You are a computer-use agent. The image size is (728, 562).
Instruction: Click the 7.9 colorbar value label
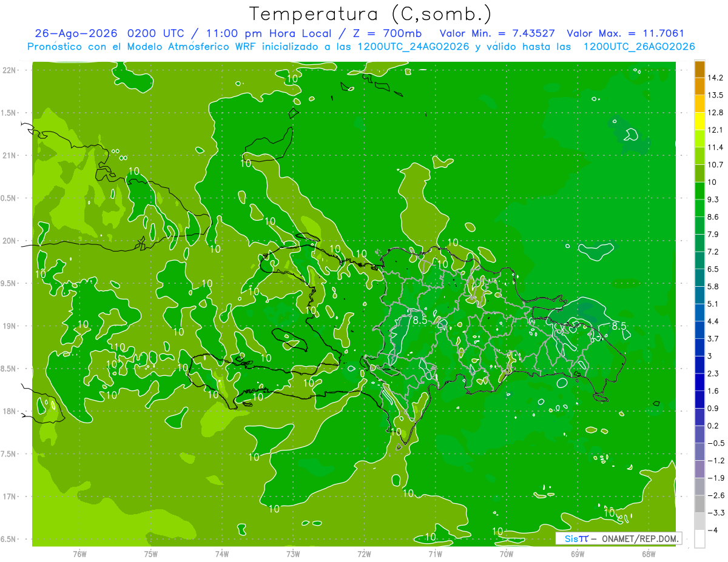713,234
